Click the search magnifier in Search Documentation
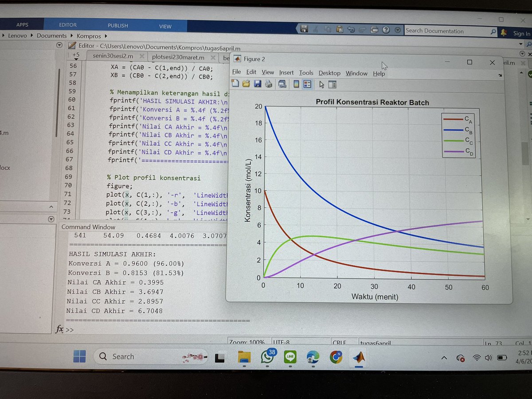The image size is (532, 399). (x=493, y=32)
